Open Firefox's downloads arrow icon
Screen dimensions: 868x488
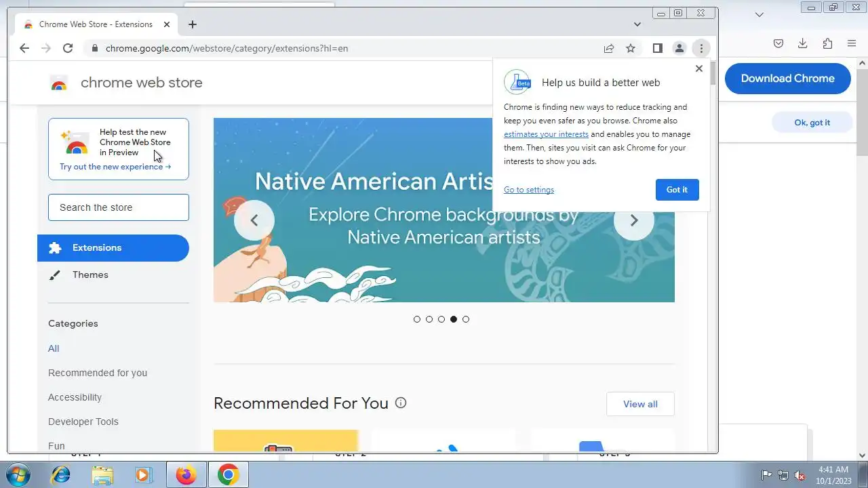(802, 43)
